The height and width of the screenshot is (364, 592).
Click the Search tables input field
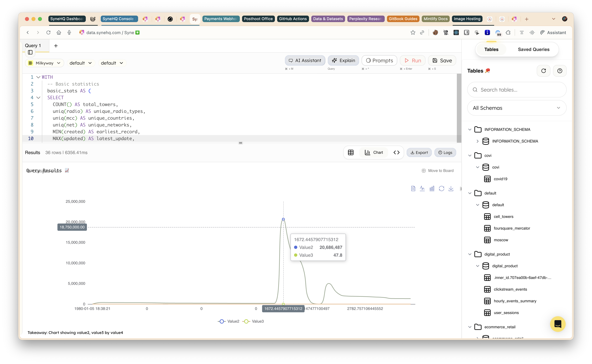coord(517,90)
